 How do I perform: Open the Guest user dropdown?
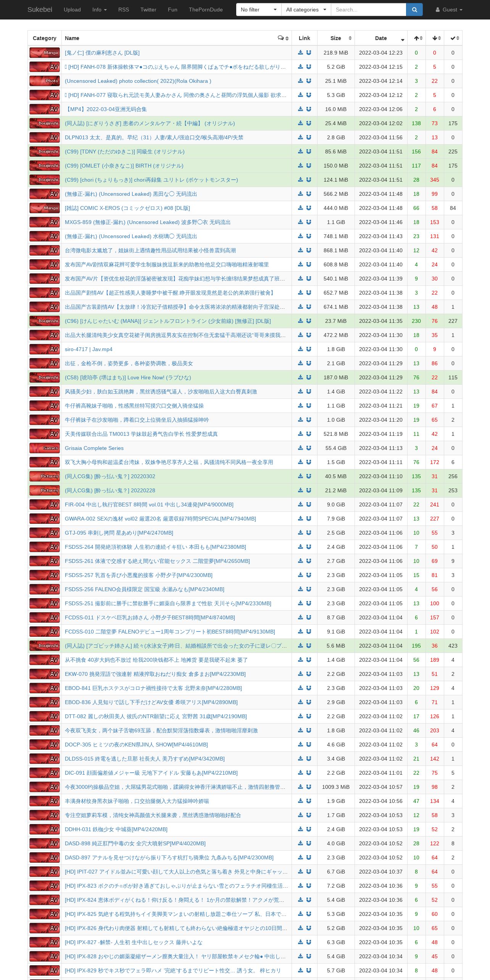(x=449, y=10)
